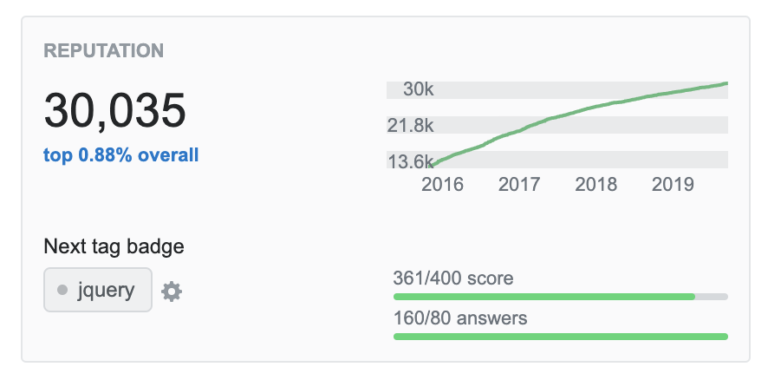
Task: Click the 160/80 answers text
Action: (460, 318)
